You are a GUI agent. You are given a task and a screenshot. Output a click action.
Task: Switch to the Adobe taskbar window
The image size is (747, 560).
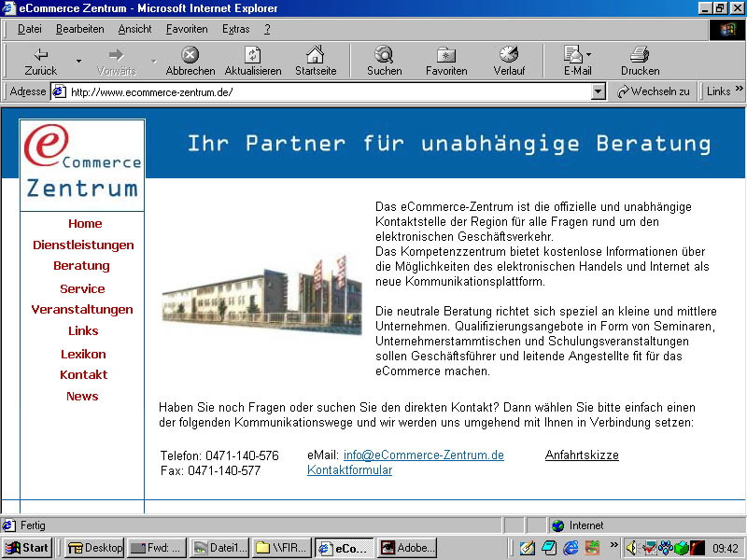click(407, 548)
